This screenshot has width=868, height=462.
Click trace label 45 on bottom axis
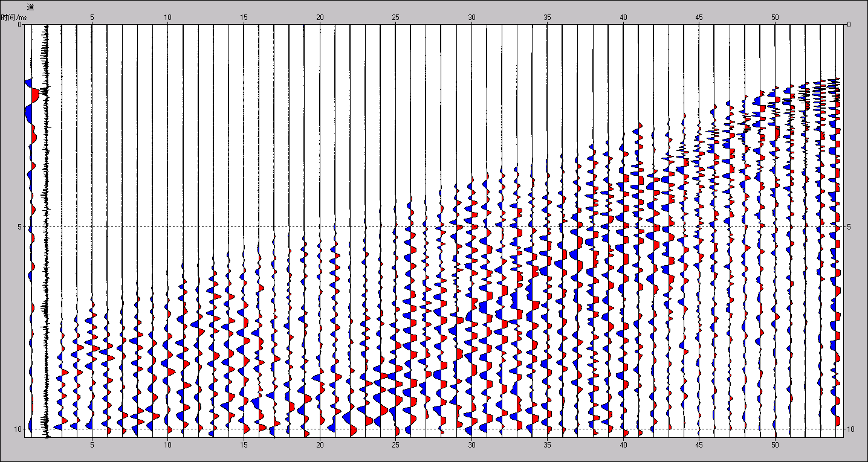[x=699, y=445]
